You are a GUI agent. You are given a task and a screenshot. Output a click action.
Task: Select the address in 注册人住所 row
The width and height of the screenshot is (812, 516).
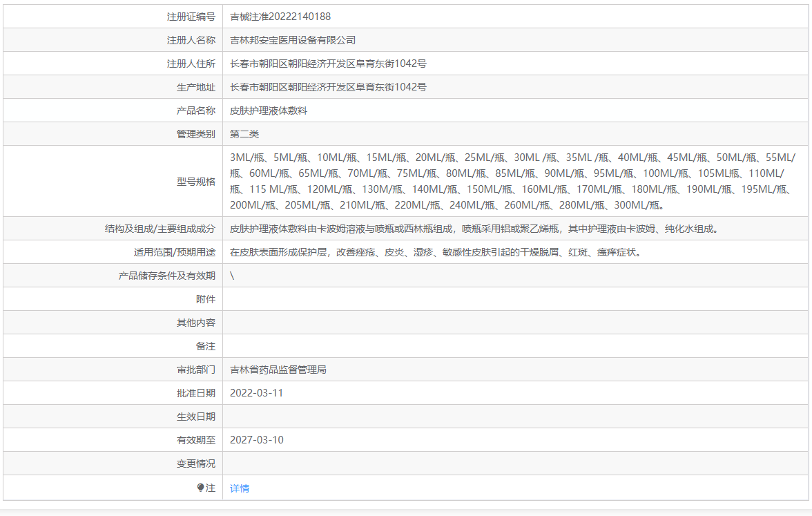pyautogui.click(x=329, y=64)
